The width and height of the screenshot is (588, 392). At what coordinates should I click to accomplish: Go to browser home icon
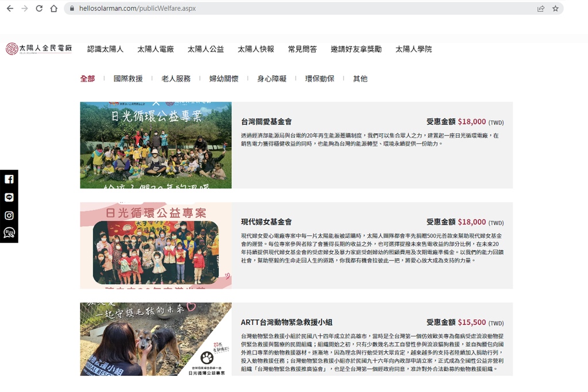pos(53,8)
